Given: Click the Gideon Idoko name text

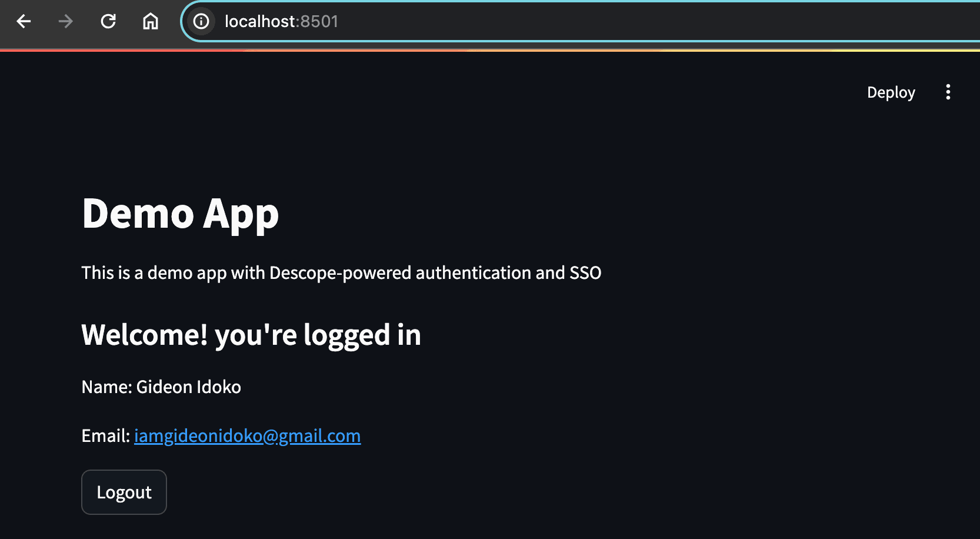Looking at the screenshot, I should (x=189, y=387).
